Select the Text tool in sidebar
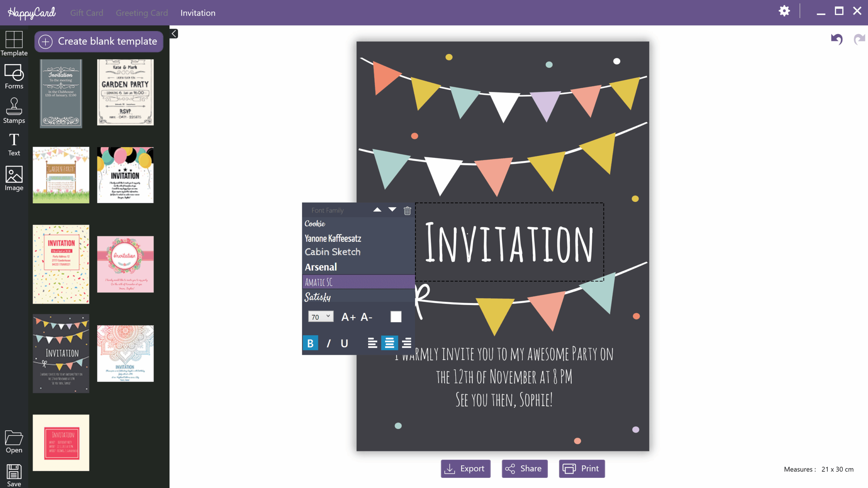Screen dimensions: 868x488 (14, 144)
